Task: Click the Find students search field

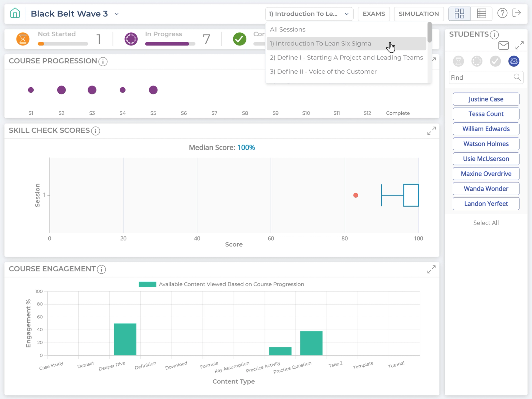Action: [x=486, y=78]
